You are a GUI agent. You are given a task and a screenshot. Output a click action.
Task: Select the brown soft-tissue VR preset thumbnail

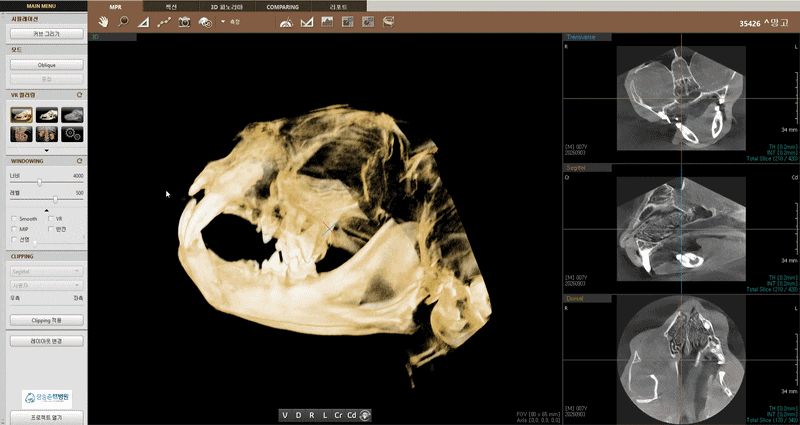(x=21, y=134)
